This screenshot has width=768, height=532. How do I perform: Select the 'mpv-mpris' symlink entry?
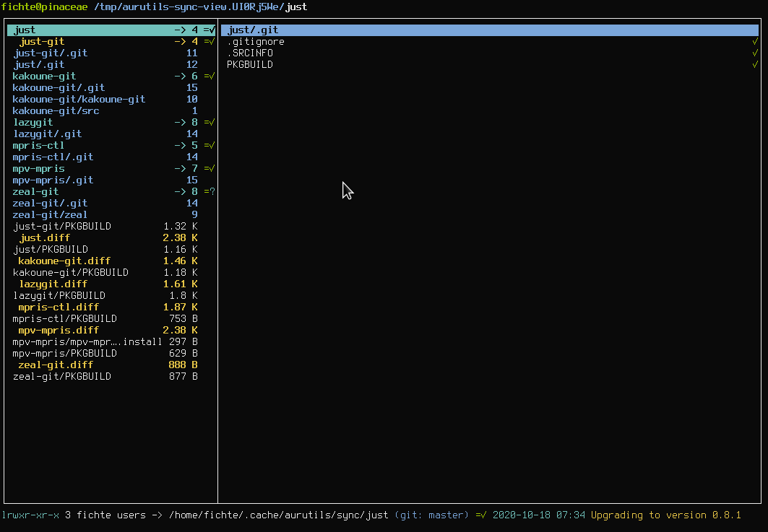click(x=111, y=169)
